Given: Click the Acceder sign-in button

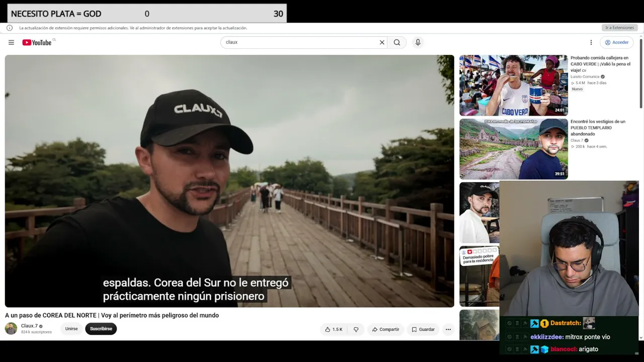Looking at the screenshot, I should [617, 43].
